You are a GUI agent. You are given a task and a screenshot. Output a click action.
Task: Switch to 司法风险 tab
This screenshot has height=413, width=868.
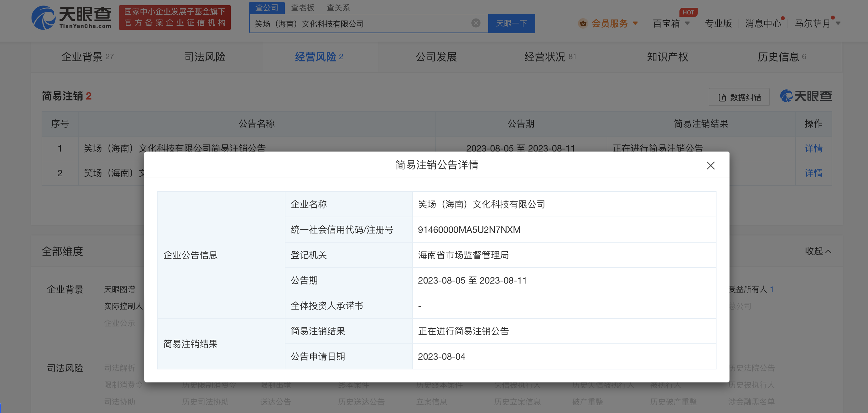point(204,57)
